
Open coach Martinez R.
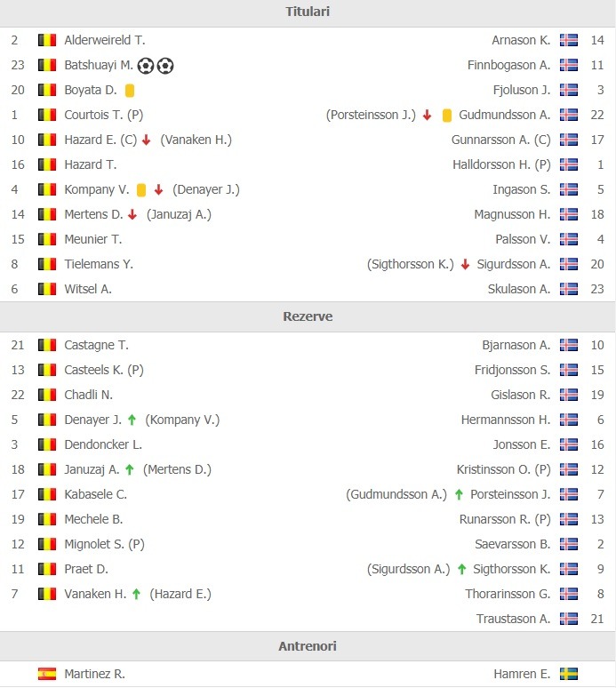(x=95, y=674)
